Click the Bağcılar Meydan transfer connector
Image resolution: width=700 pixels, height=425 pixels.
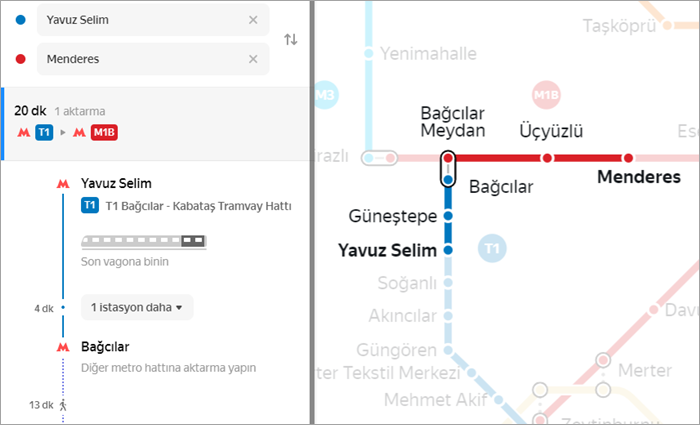[x=448, y=169]
